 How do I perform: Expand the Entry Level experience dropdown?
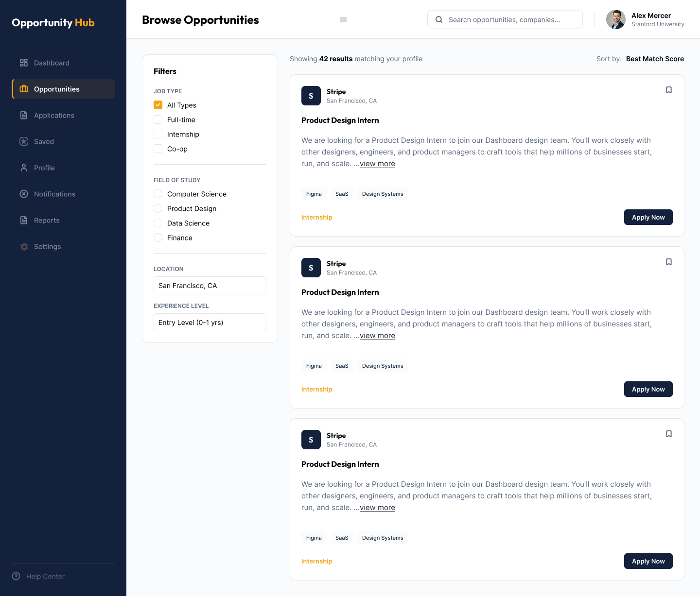210,323
